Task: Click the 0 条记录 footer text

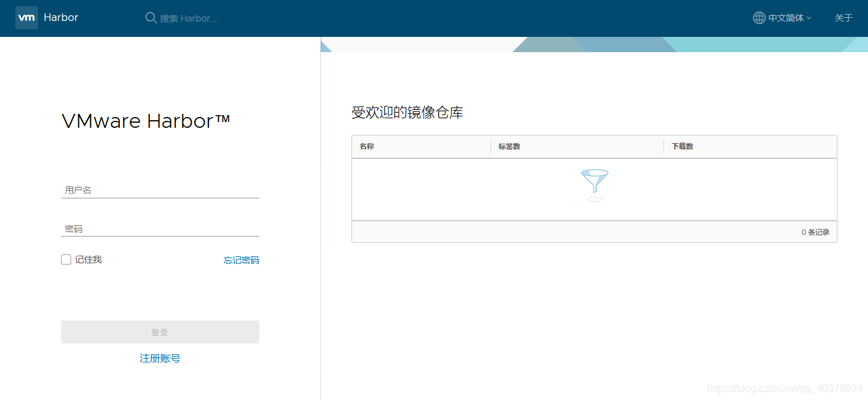Action: pyautogui.click(x=815, y=232)
